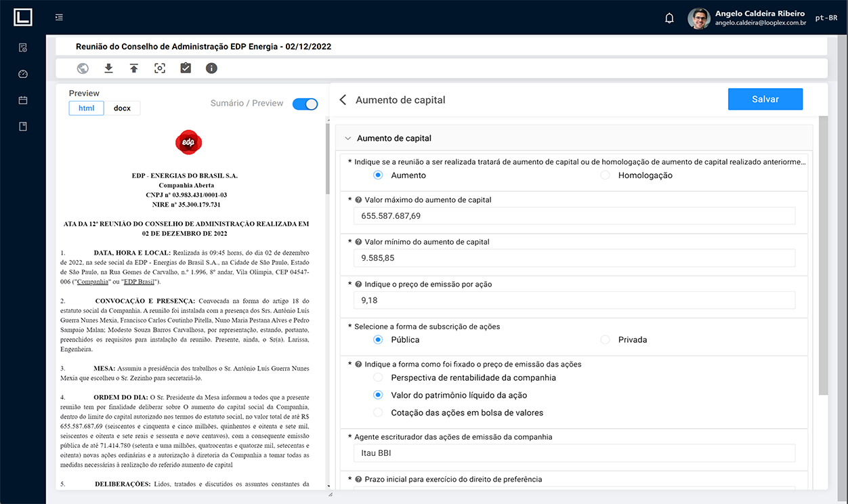Click "ORDEM DO DIA:" heading in preview
The height and width of the screenshot is (504, 848).
tap(122, 397)
